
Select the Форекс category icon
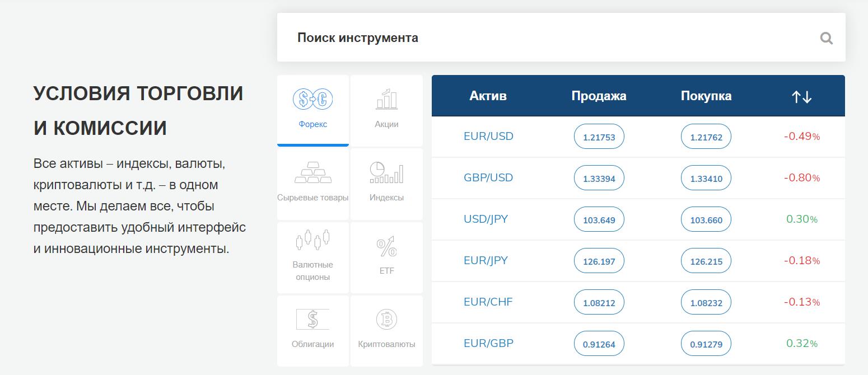tap(312, 98)
